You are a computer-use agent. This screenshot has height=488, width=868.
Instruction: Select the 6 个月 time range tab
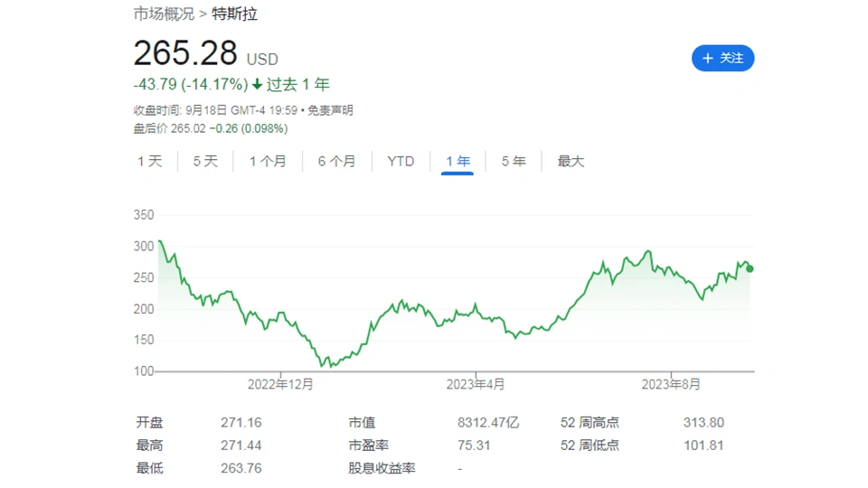[336, 162]
